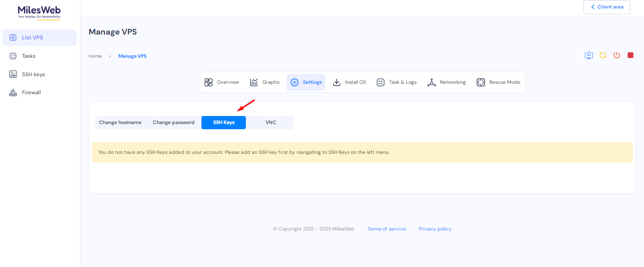Viewport: 644px width, 267px height.
Task: Select the Change hostname sub-tab
Action: pos(120,123)
